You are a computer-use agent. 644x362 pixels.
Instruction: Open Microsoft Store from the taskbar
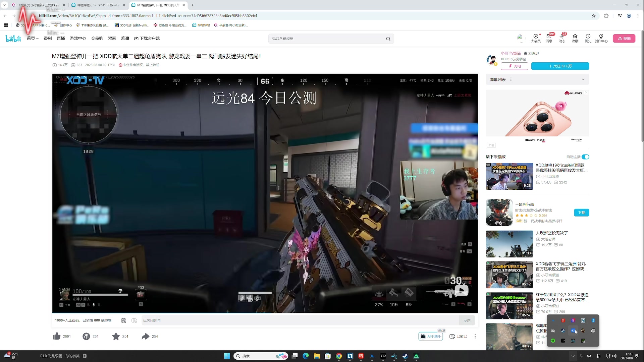pos(328,356)
